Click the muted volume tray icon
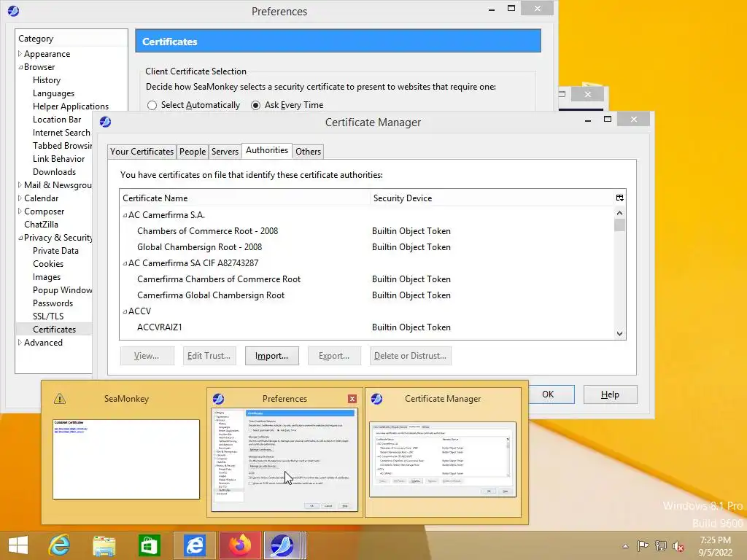Image resolution: width=747 pixels, height=560 pixels. pos(678,545)
